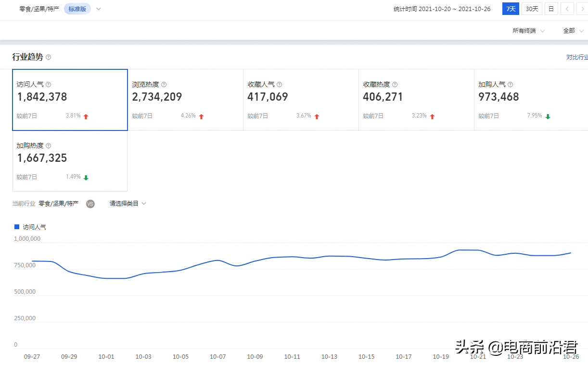The width and height of the screenshot is (588, 365).
Task: Select the 加购热度 metric card
Action: tap(70, 161)
